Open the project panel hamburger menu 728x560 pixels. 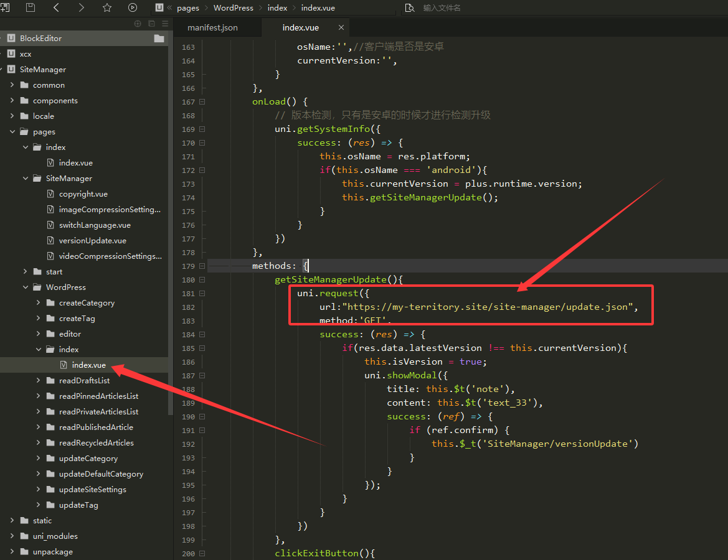tap(165, 24)
